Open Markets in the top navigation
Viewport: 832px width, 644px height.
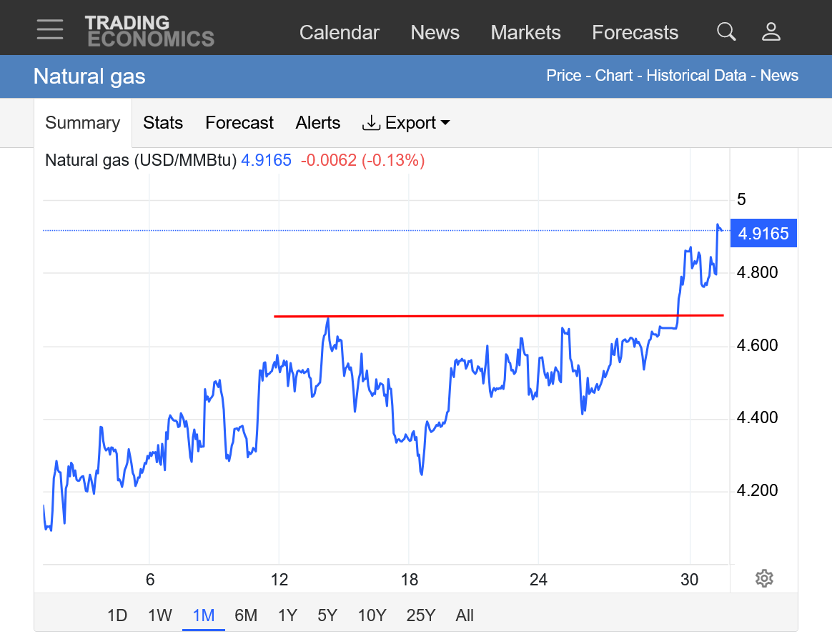pyautogui.click(x=525, y=33)
